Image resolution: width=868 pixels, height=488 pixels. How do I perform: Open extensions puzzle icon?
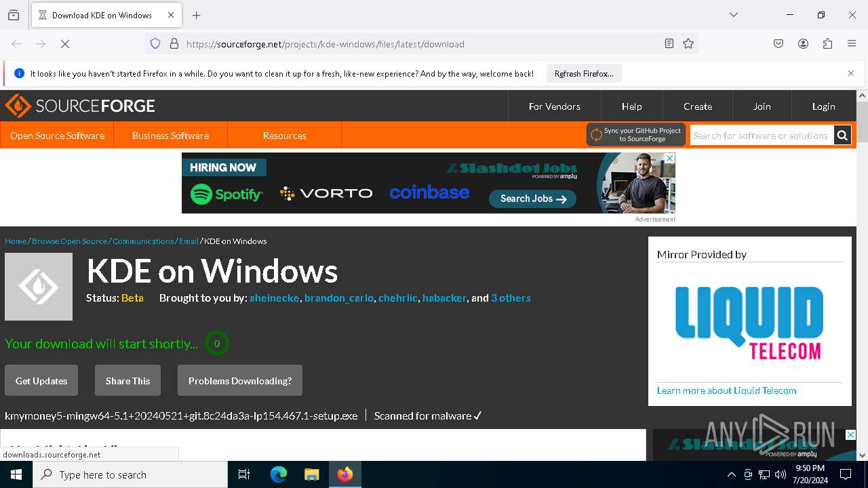click(827, 44)
